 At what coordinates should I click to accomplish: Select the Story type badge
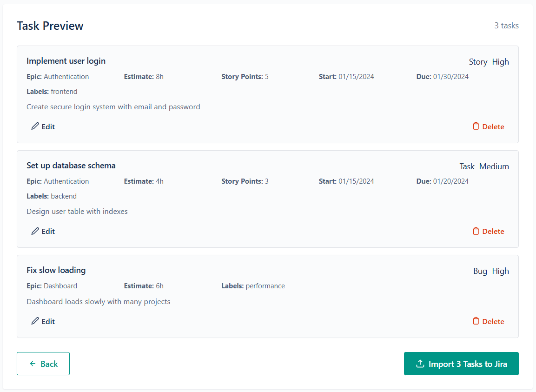(x=478, y=61)
